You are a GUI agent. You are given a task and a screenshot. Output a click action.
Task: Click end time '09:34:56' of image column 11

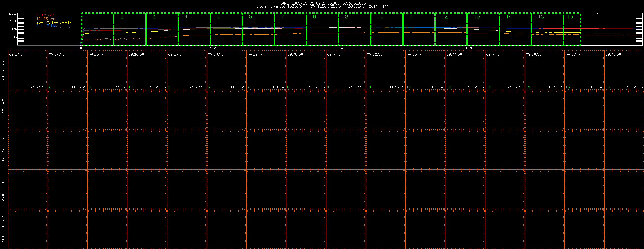tap(436, 87)
